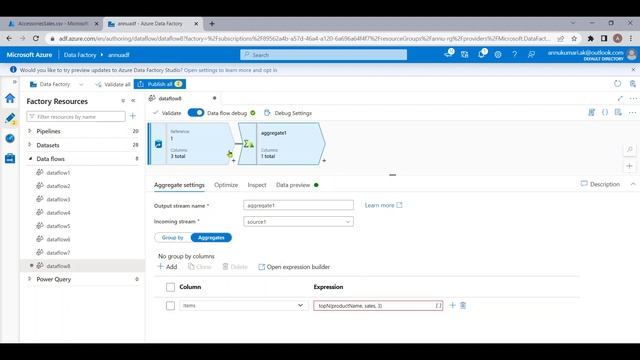The width and height of the screenshot is (640, 360).
Task: Select the aggregate1 sigma transformation icon
Action: [248, 144]
